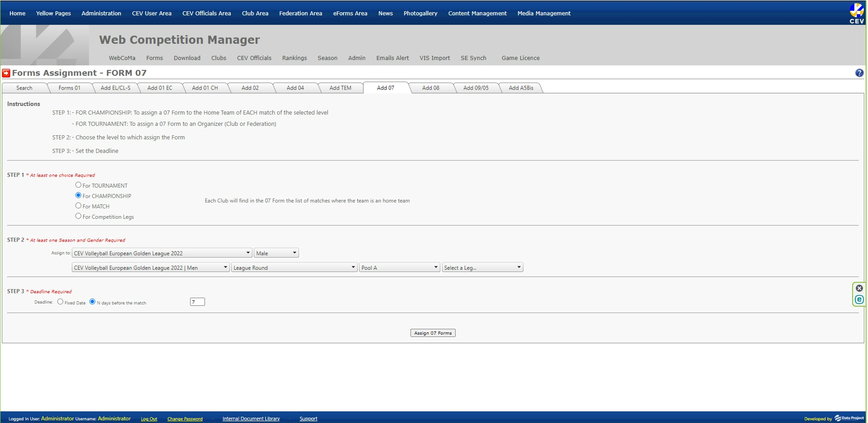Open the Pool A dropdown
The image size is (868, 423).
(400, 268)
